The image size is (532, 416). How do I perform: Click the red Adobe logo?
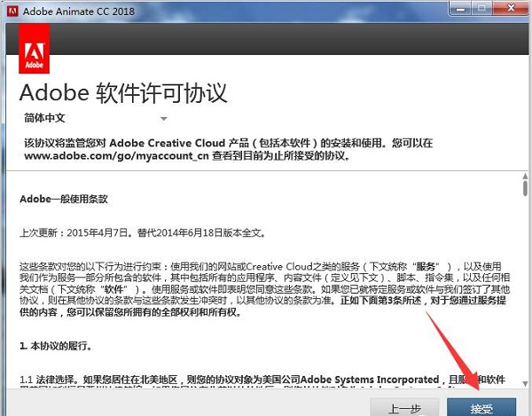(x=34, y=50)
